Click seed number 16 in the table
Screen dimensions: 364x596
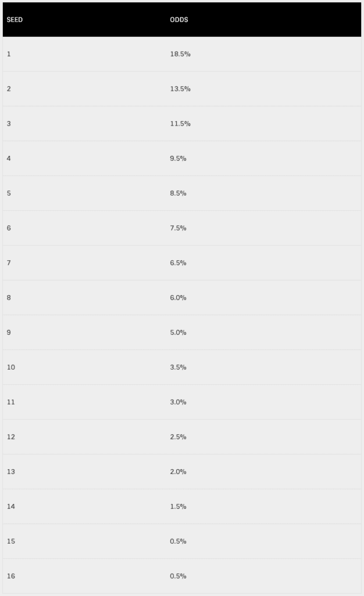click(x=11, y=576)
